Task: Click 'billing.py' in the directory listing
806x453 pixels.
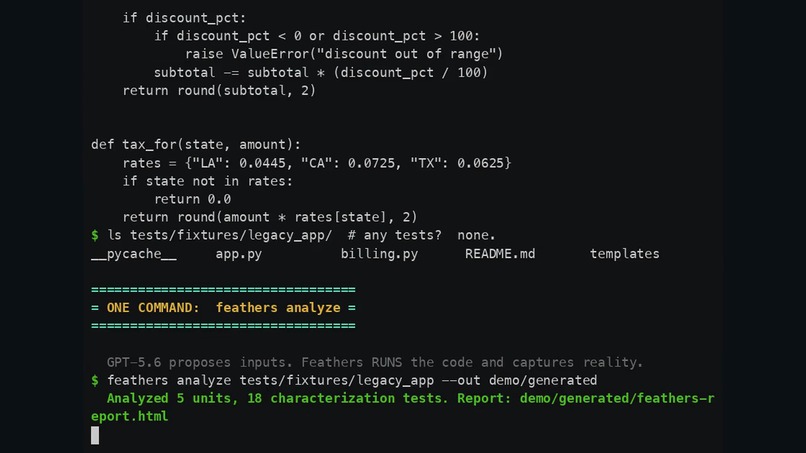Action: pyautogui.click(x=379, y=254)
